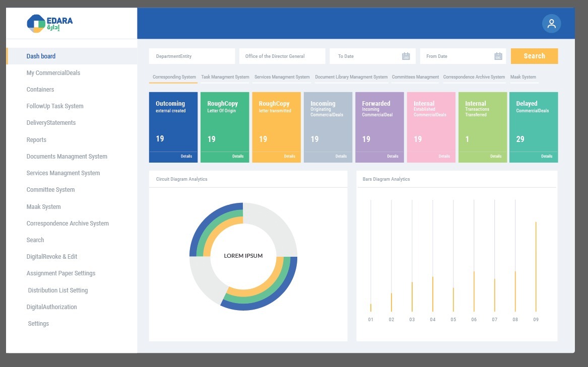This screenshot has width=588, height=367.
Task: Click bar 09 in Bars Diagram
Action: (536, 267)
